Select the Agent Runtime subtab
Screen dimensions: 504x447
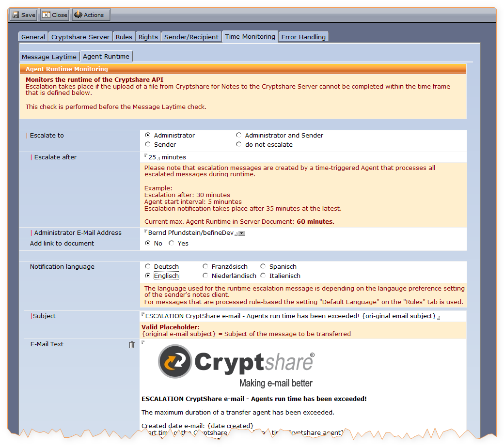click(106, 56)
